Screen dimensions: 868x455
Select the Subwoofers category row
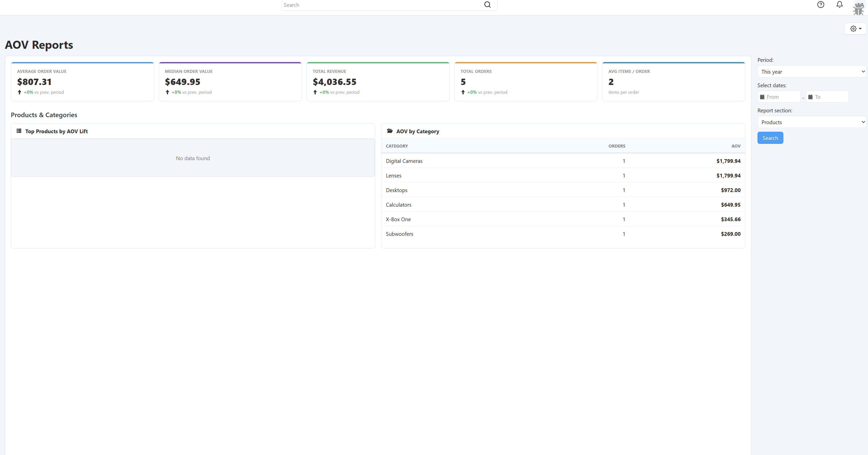coord(399,234)
